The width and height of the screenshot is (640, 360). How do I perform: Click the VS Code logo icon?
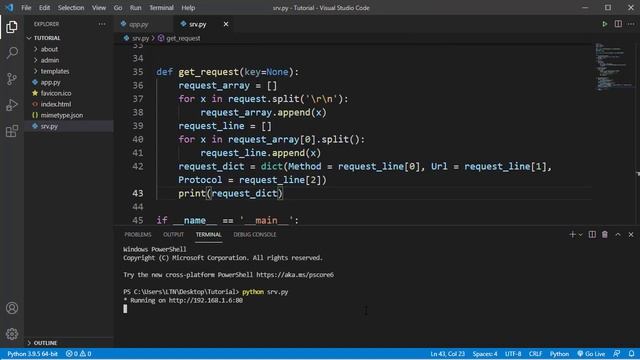[9, 8]
